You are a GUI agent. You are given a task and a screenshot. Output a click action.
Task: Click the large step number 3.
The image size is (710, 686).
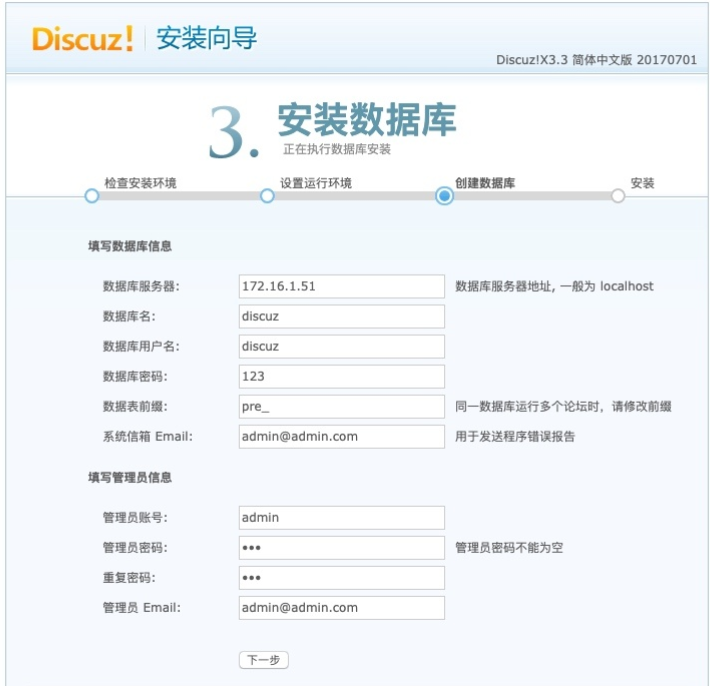(234, 132)
